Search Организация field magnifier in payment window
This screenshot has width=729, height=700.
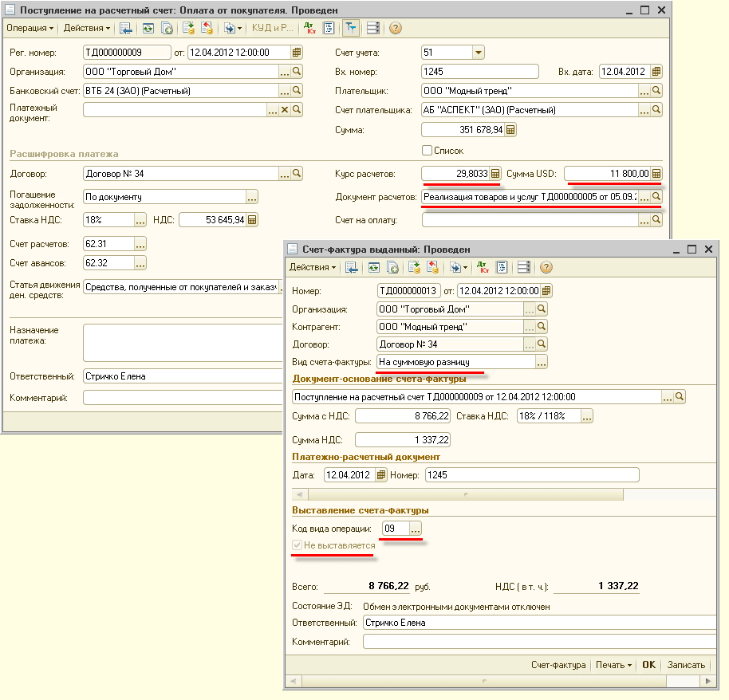point(297,72)
